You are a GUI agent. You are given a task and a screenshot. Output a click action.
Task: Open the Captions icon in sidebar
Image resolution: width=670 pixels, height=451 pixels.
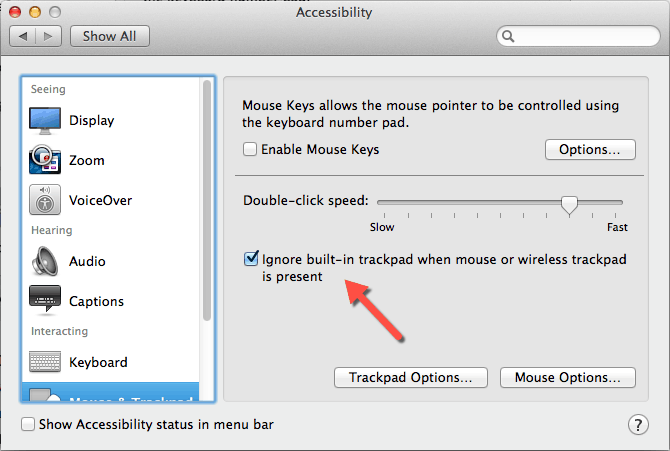(45, 300)
